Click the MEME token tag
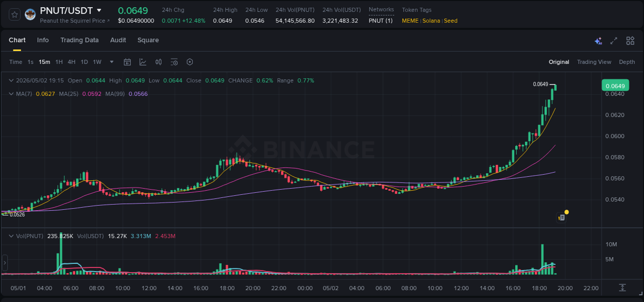This screenshot has width=644, height=302. 411,21
